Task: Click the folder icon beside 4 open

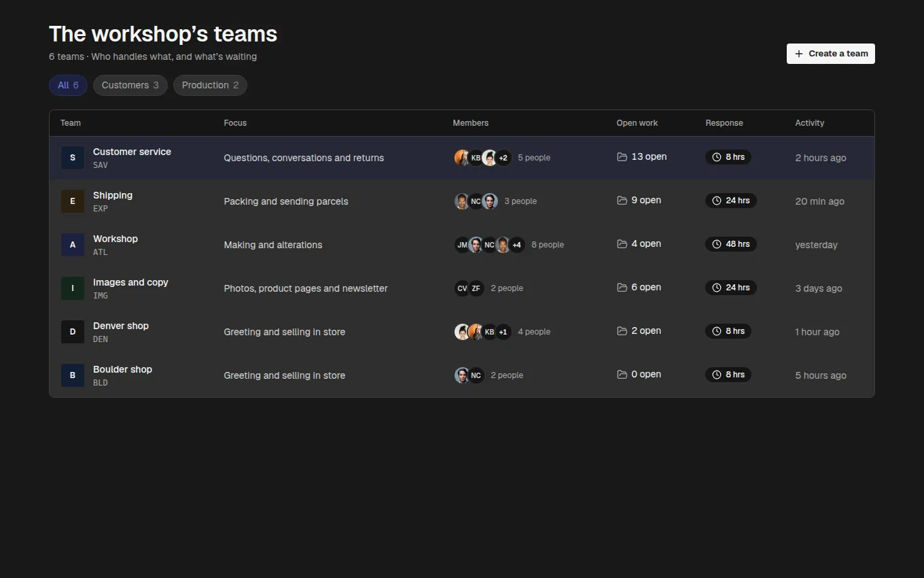Action: (622, 244)
